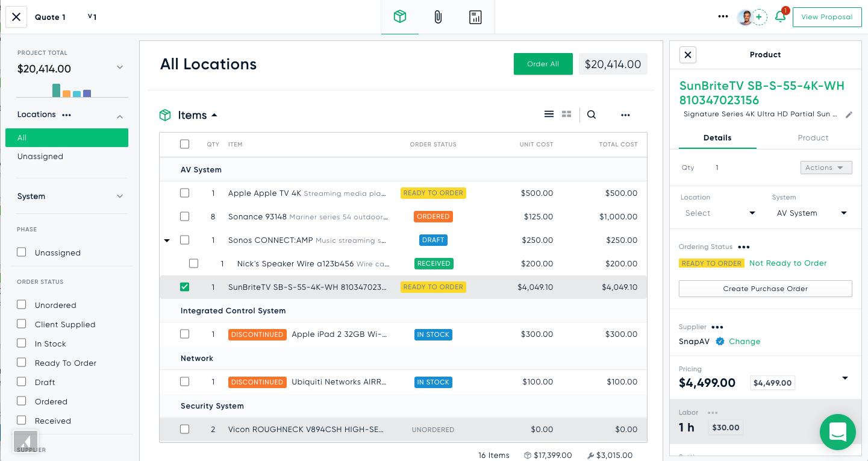This screenshot has height=461, width=868.
Task: Check the Apple TV 4K row checkbox
Action: pyautogui.click(x=184, y=193)
